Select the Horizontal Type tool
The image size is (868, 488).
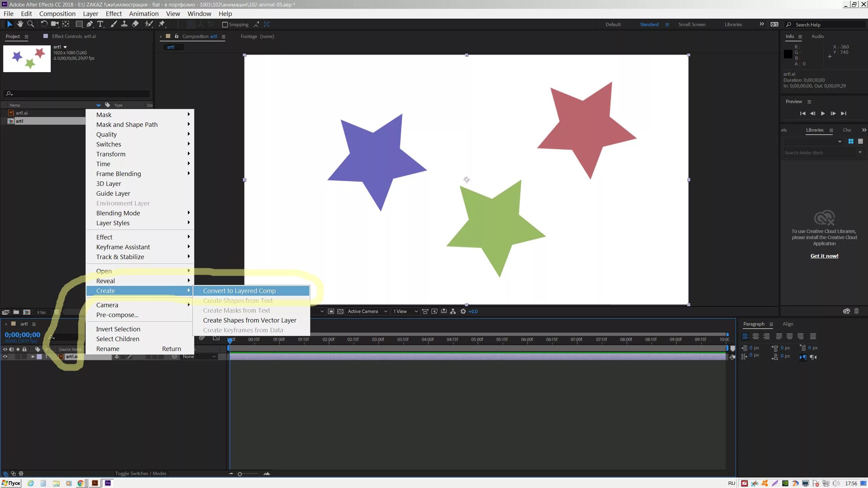pos(100,24)
